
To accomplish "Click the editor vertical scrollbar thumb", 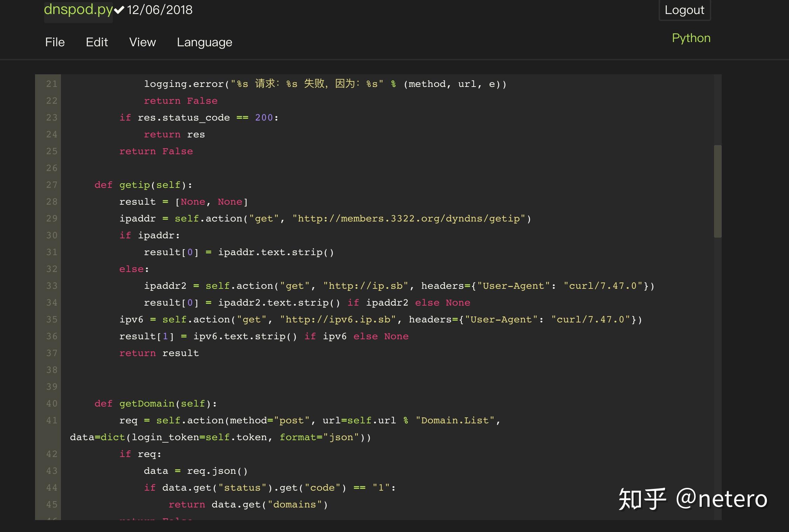I will 718,191.
